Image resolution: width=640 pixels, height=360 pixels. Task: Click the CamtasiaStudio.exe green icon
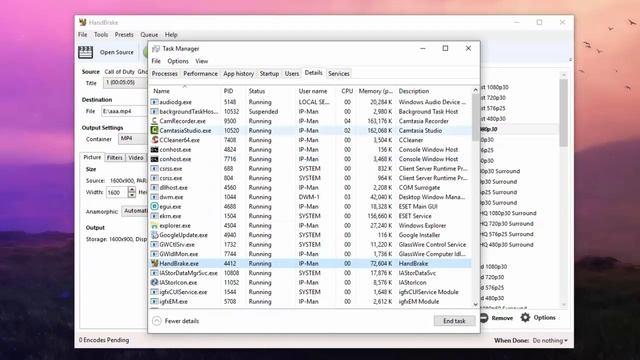tap(154, 130)
